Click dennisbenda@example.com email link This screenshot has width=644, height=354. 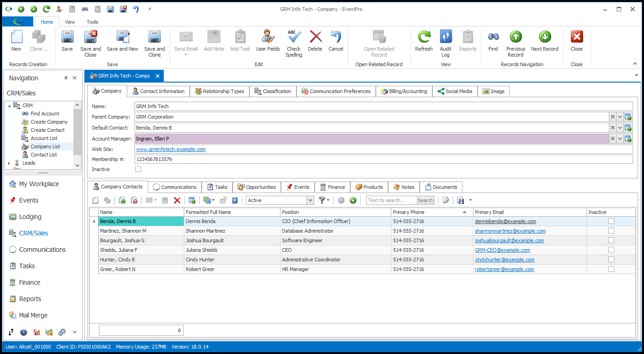505,221
